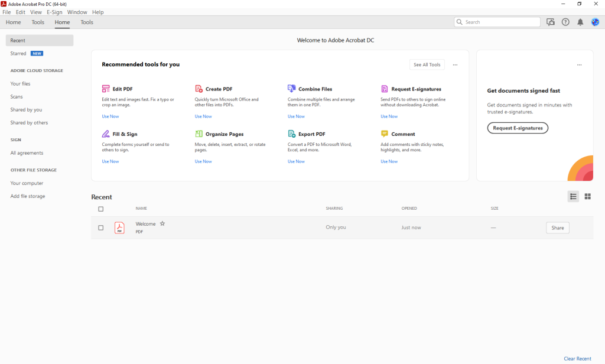Click Use Now under Organize Pages
Viewport: 605px width, 364px height.
tap(203, 161)
